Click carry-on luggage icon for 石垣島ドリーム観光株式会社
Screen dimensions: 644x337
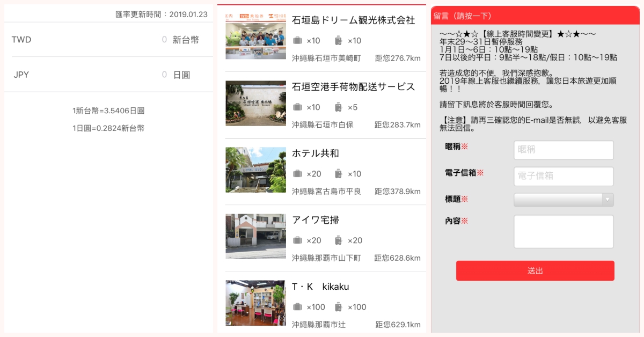[x=338, y=41]
